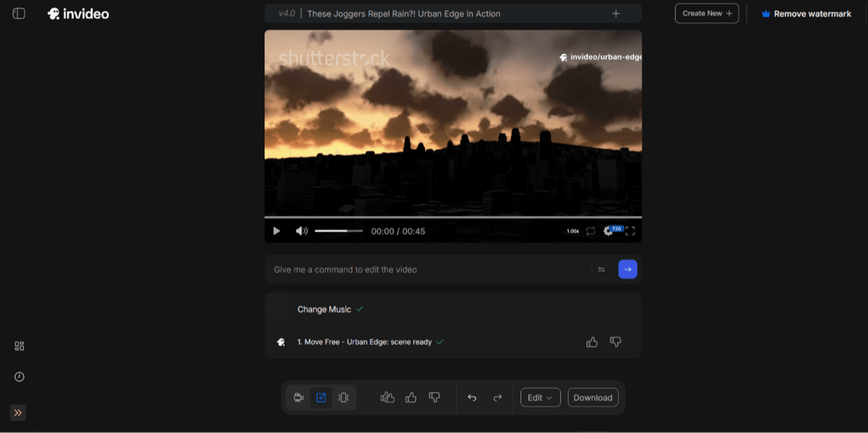Click the volume slider in the player
Screen dimensions: 868x433
(339, 231)
